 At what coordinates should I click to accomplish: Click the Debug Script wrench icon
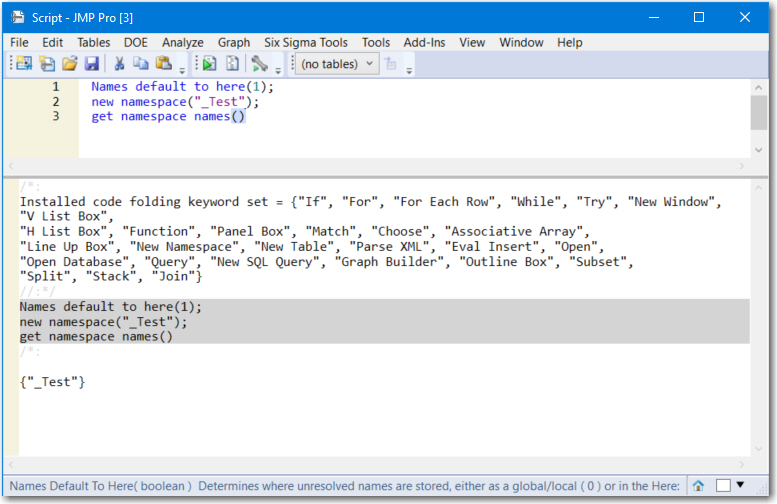(259, 63)
